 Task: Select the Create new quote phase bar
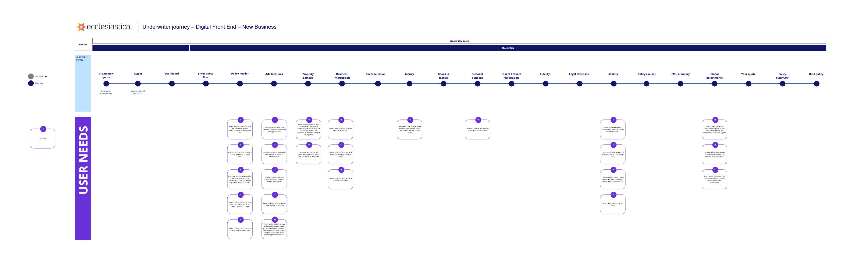coord(459,41)
